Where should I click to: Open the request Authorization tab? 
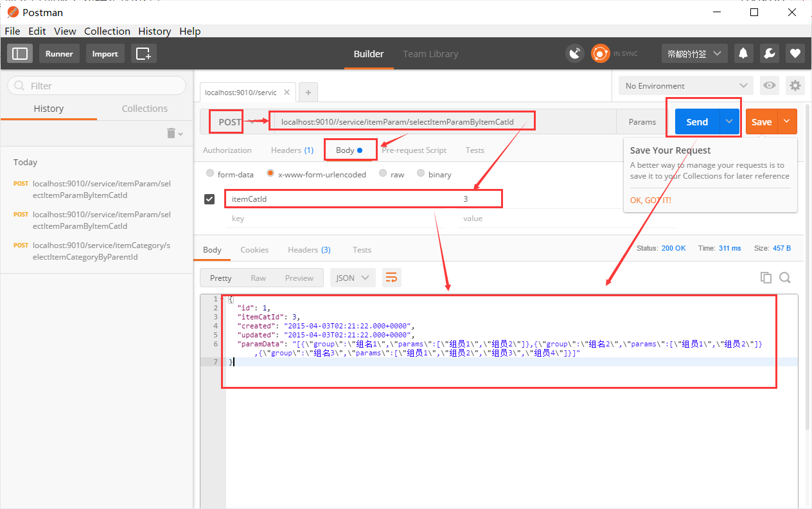pos(227,150)
